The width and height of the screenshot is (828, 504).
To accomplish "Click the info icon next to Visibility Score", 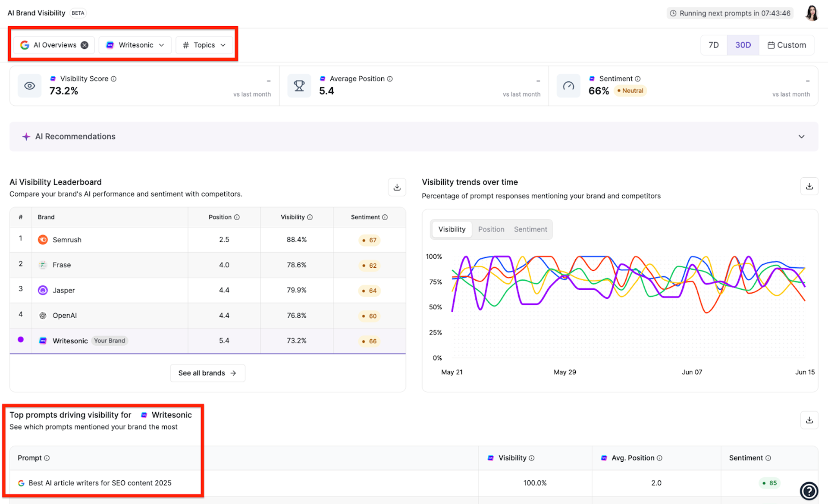I will (113, 79).
